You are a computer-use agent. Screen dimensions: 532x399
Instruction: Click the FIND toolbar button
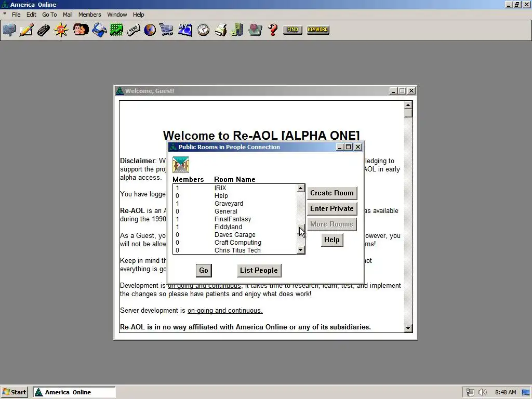292,30
